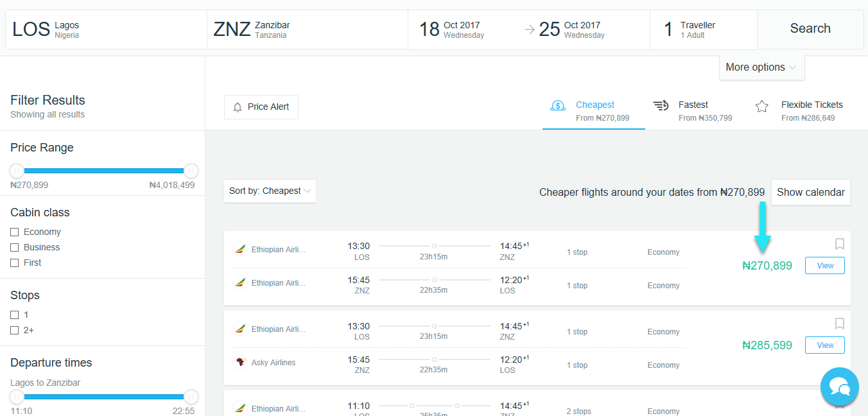Click the LOS Lagos origin field

tap(106, 30)
